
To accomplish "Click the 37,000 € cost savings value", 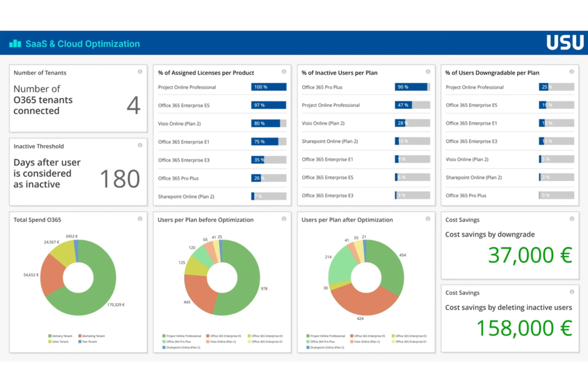I will [530, 255].
